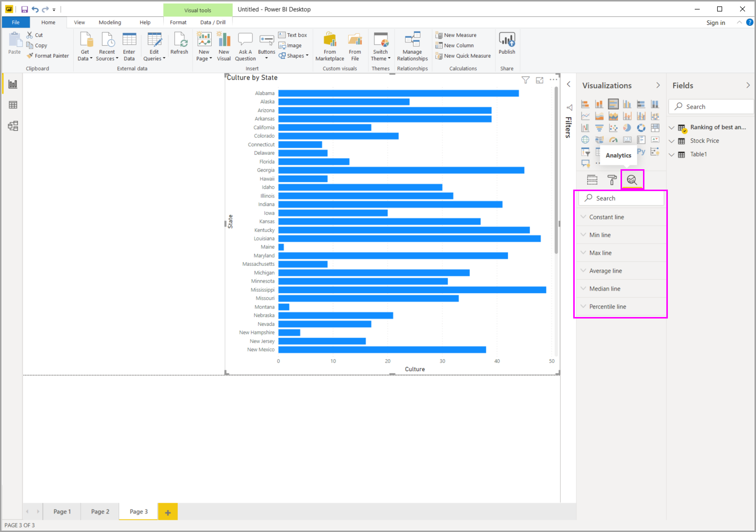Click Focus mode icon on the chart

pos(539,80)
